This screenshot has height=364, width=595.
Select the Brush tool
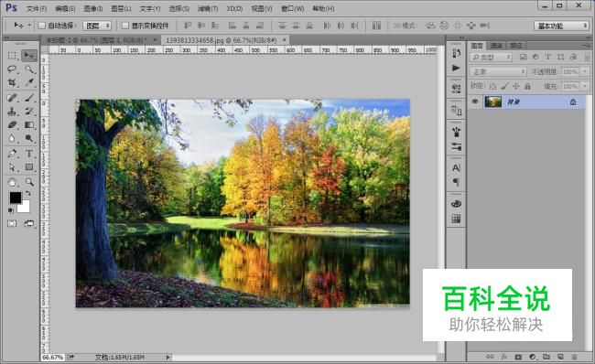click(29, 98)
